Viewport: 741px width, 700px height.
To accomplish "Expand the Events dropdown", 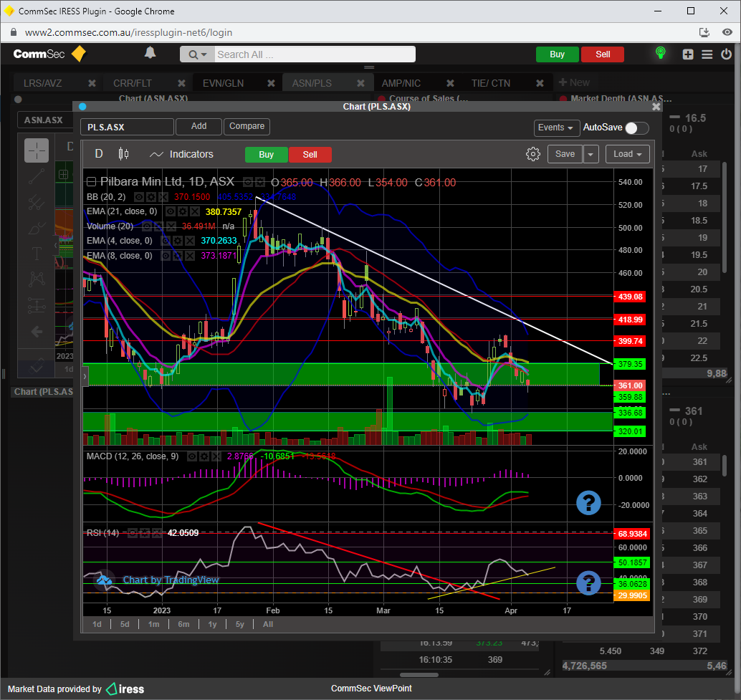I will [557, 128].
